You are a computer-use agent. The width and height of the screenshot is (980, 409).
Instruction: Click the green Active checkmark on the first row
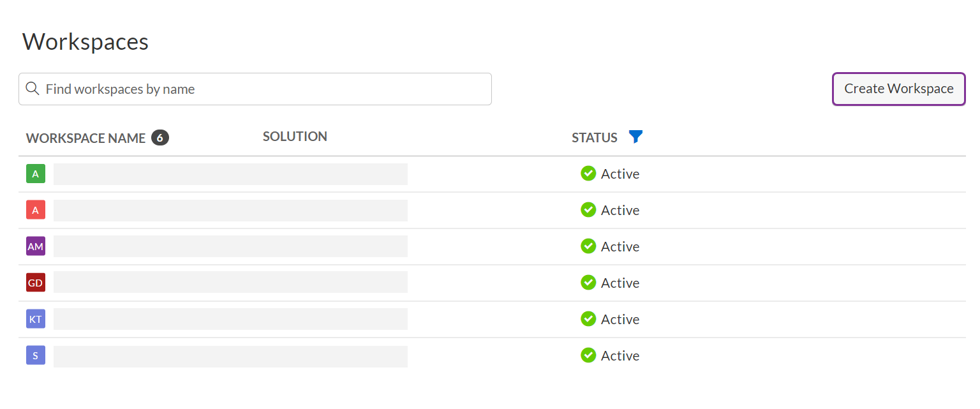click(x=588, y=173)
